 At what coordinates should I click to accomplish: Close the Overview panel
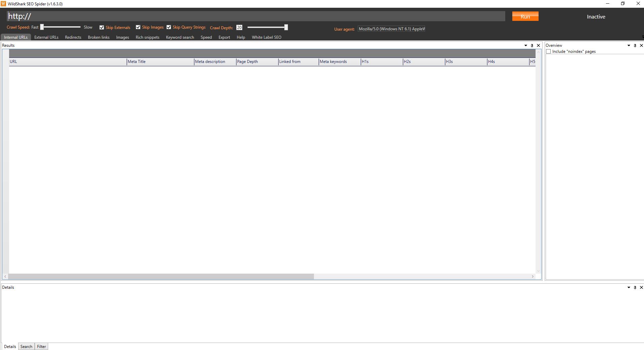(641, 45)
